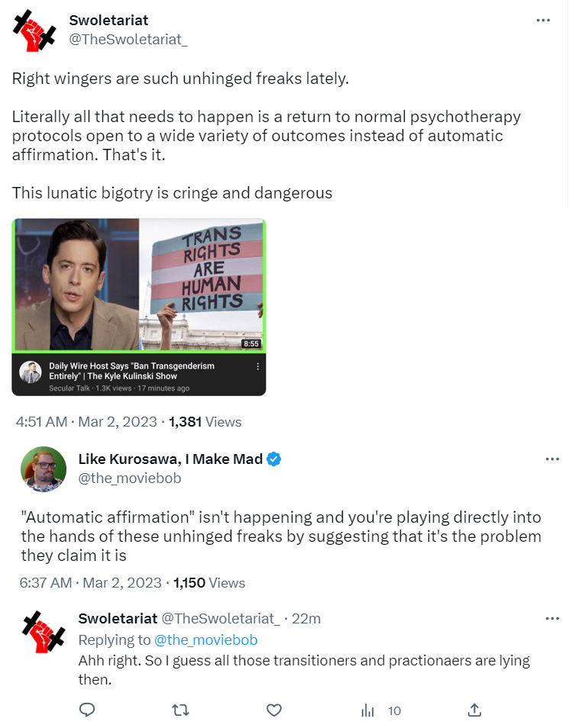Visit @TheSwoletariat_ handle on first tweet
The height and width of the screenshot is (728, 575).
click(128, 40)
